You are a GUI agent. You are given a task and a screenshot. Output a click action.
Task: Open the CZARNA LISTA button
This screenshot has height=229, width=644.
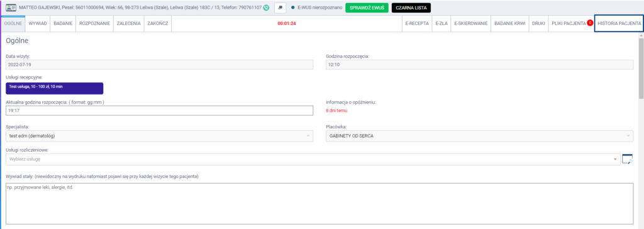[x=411, y=8]
